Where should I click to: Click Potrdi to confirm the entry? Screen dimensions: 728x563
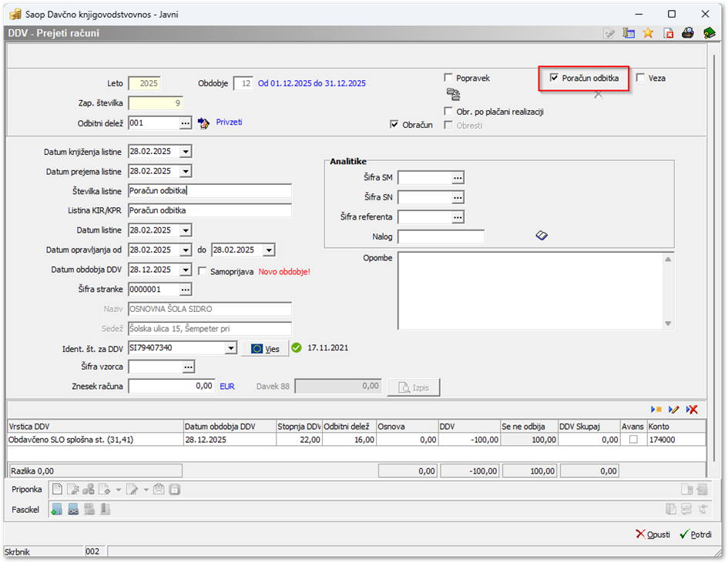click(x=695, y=535)
